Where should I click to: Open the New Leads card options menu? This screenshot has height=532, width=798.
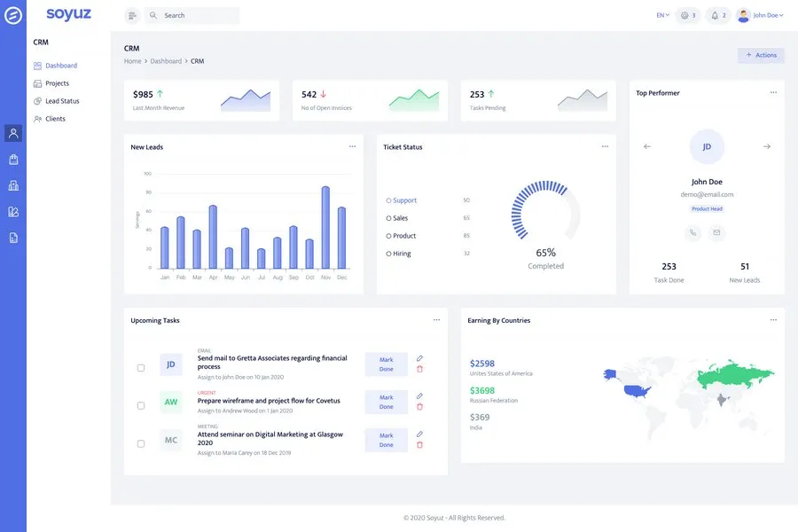pyautogui.click(x=352, y=146)
